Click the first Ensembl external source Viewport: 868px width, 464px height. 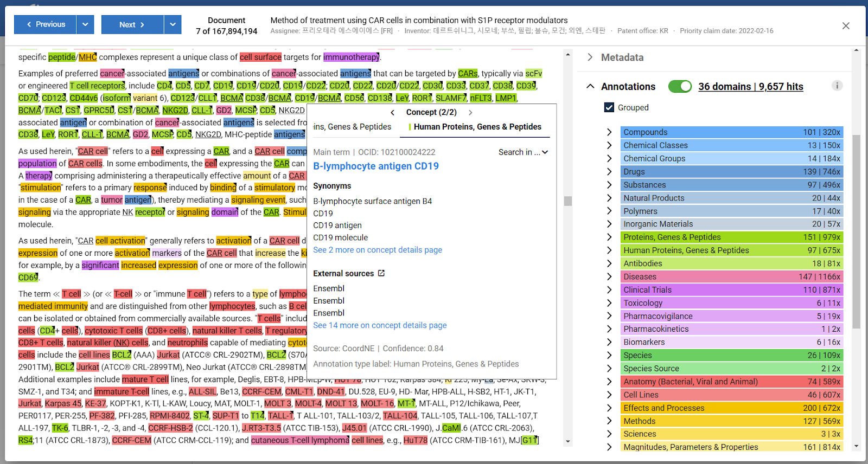pos(329,288)
